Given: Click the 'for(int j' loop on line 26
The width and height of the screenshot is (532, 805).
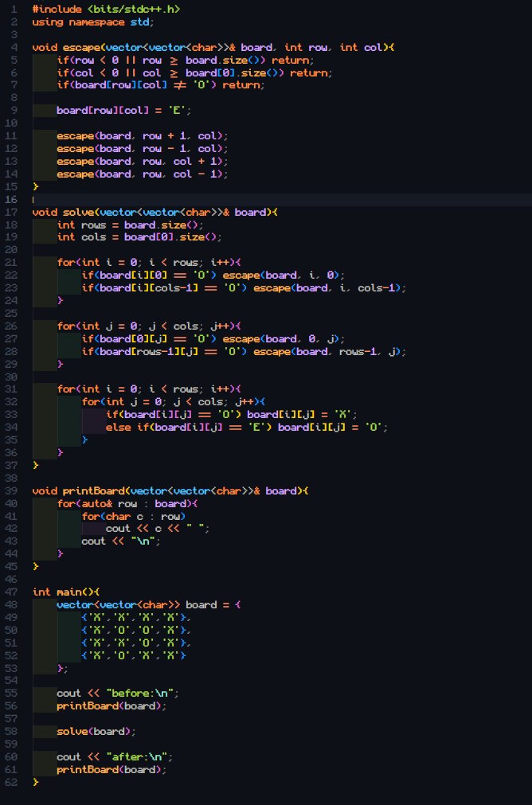Looking at the screenshot, I should (148, 326).
